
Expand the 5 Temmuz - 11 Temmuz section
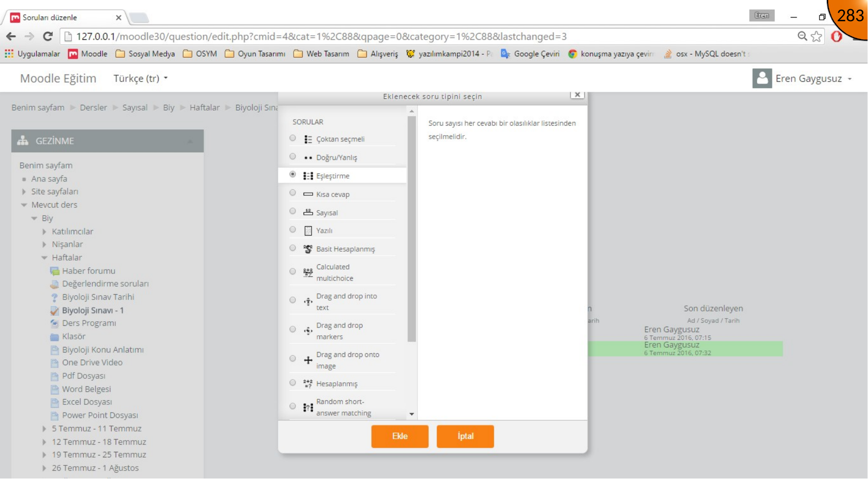pos(44,429)
